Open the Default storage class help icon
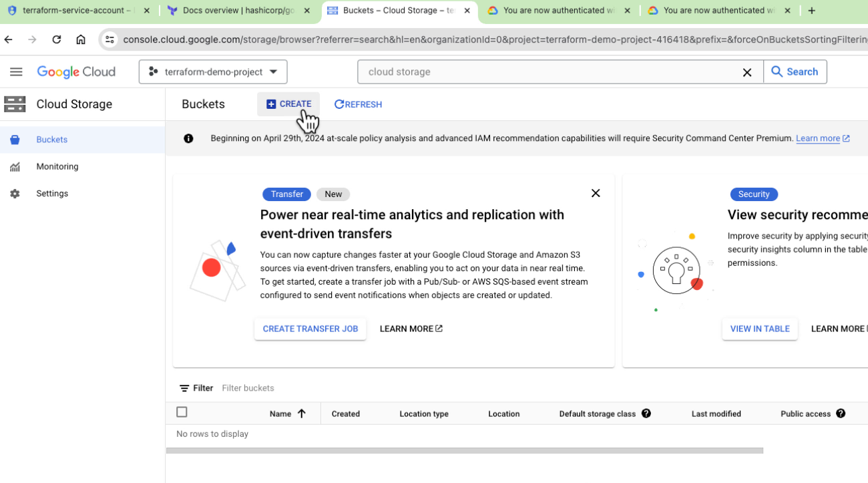 pyautogui.click(x=646, y=413)
